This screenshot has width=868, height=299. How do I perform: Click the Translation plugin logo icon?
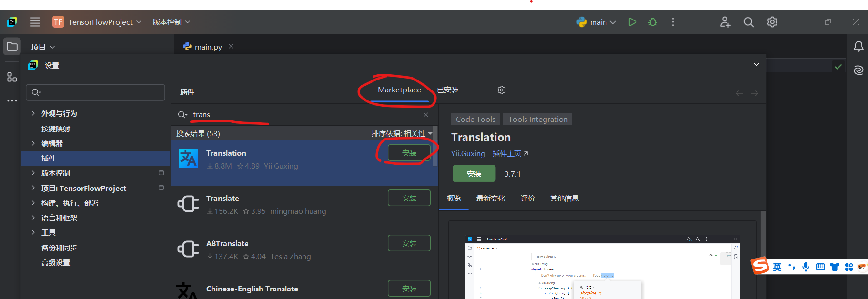(x=188, y=159)
